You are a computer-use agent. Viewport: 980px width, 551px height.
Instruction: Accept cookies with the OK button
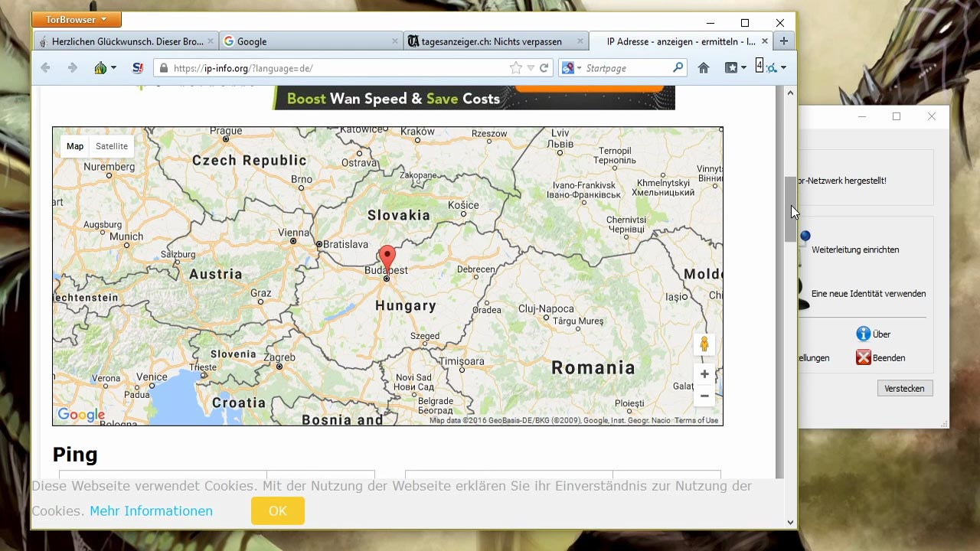(277, 511)
